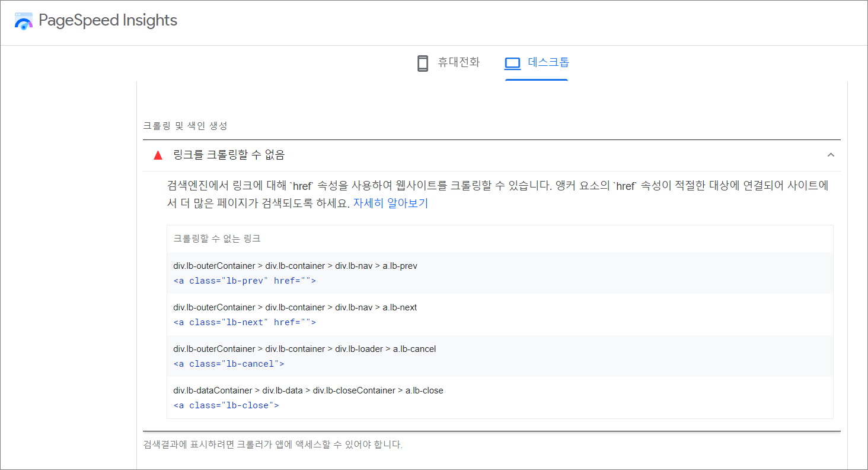Click the 검색결과에 표시하려면 크롤러가 footer note
Viewport: 868px width, 470px height.
click(273, 444)
